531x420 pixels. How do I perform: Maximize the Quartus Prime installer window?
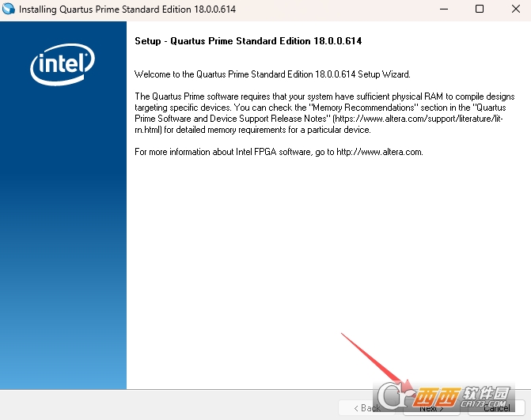[x=480, y=9]
